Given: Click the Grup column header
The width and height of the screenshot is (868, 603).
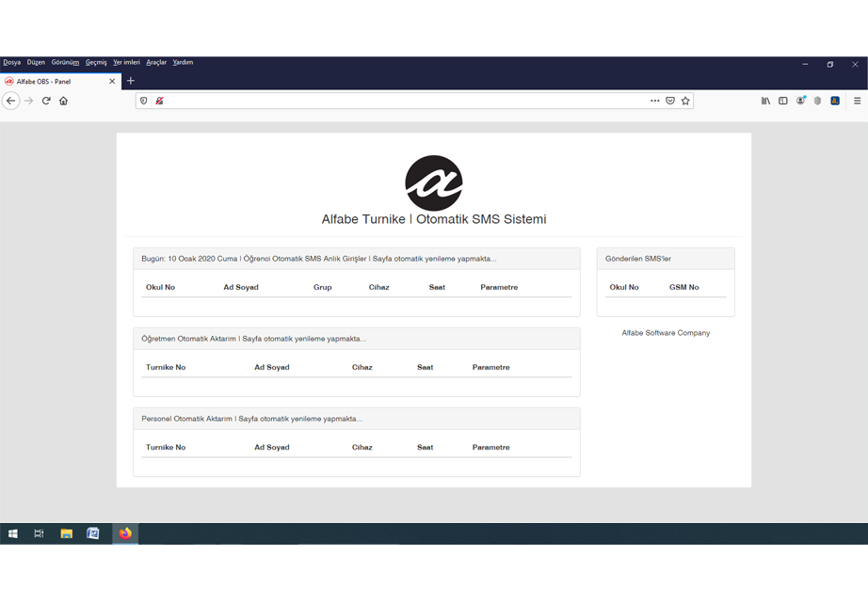Looking at the screenshot, I should [322, 287].
